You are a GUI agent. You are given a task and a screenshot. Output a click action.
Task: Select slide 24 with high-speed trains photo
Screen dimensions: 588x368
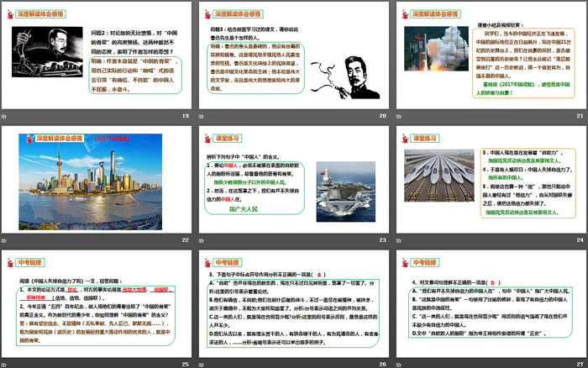(491, 179)
